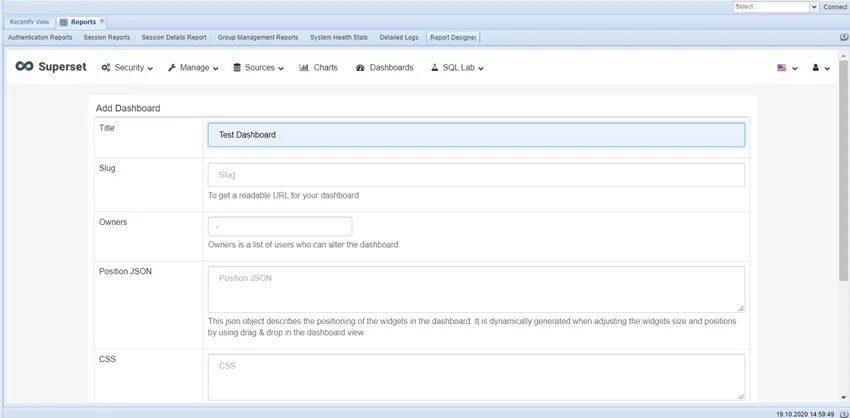Screen dimensions: 850x418
Task: Click the Connect button
Action: click(835, 7)
